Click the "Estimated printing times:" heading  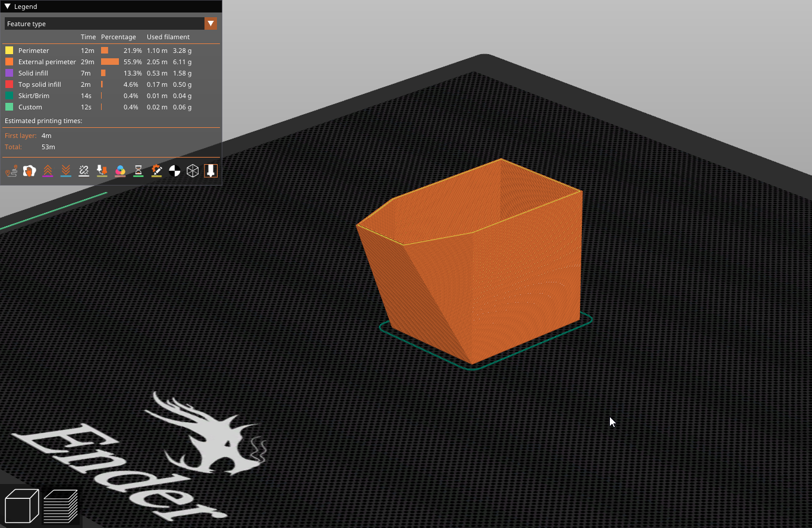[43, 121]
